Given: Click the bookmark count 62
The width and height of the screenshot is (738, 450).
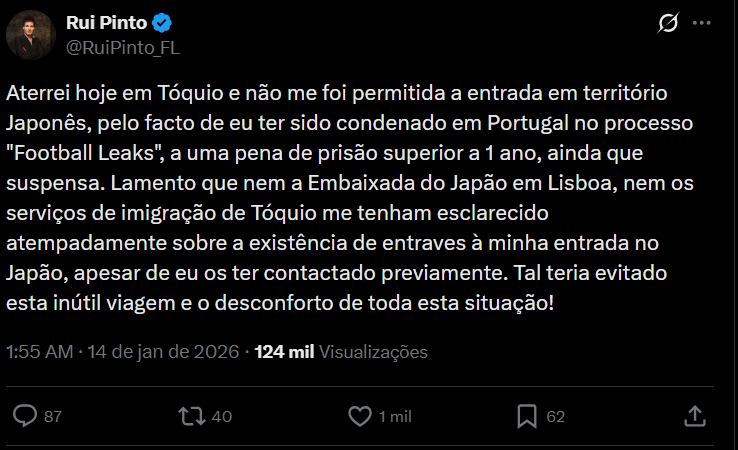Looking at the screenshot, I should [556, 417].
